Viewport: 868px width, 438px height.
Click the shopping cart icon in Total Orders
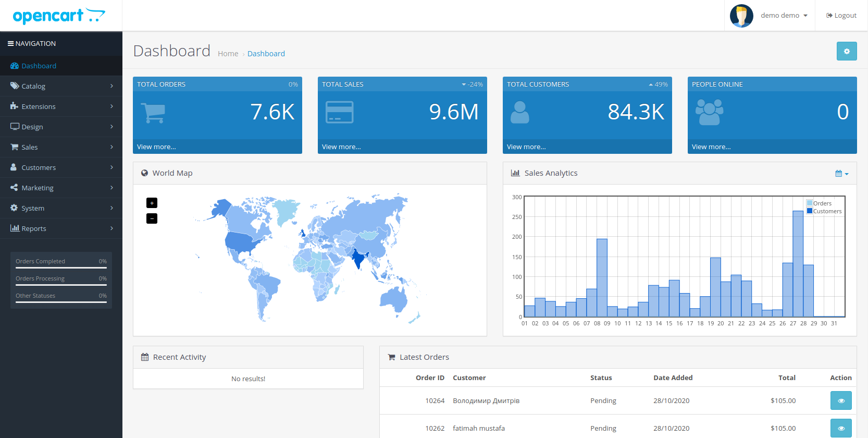pyautogui.click(x=153, y=113)
